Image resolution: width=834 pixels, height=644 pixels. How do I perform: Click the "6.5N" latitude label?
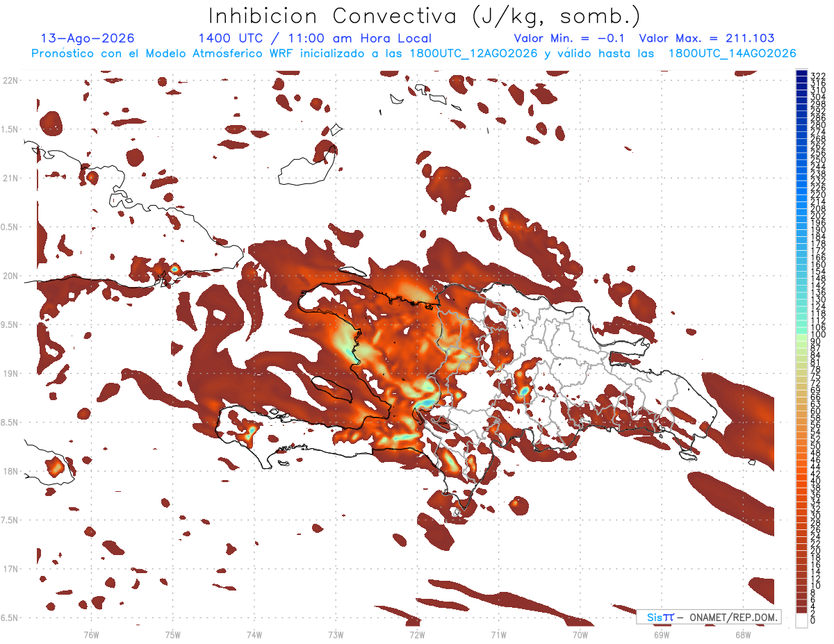pos(10,618)
